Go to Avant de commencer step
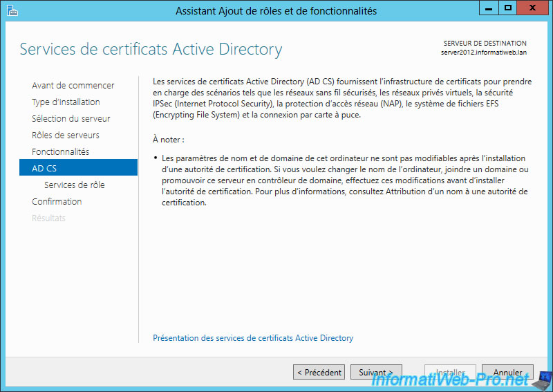 click(73, 86)
